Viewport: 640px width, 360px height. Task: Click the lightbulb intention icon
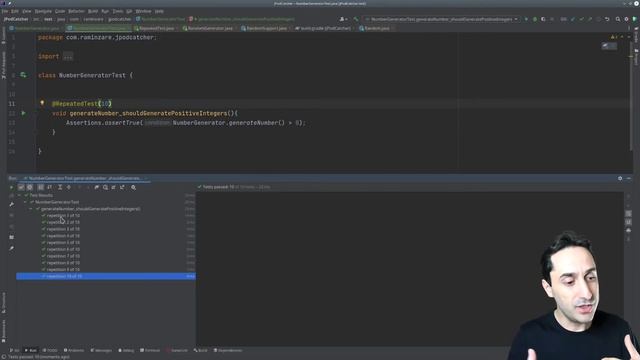tap(42, 103)
